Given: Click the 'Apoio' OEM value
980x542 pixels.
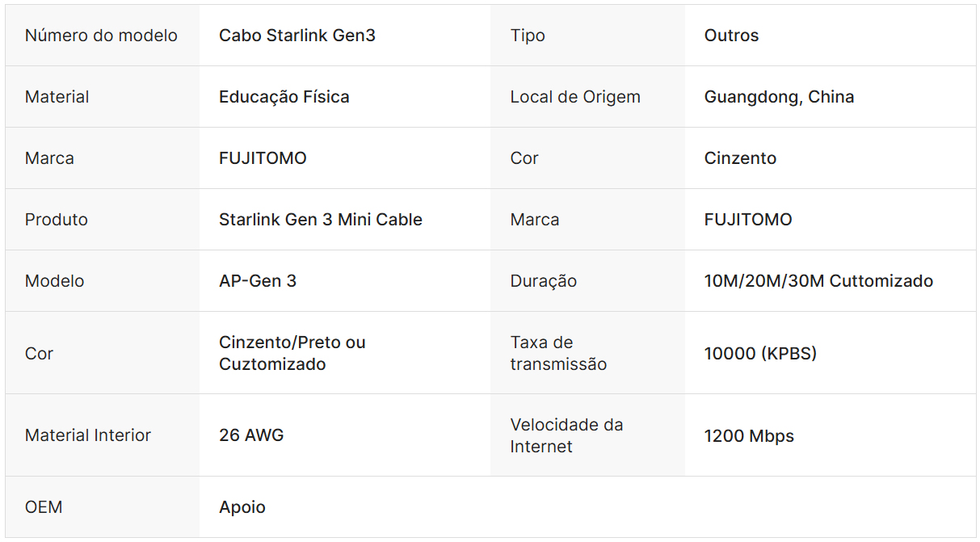Looking at the screenshot, I should point(242,507).
